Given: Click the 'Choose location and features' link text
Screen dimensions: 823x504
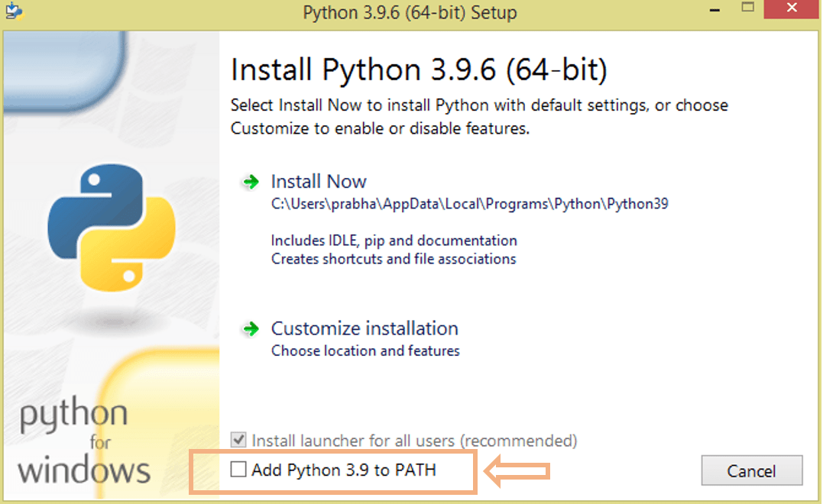Looking at the screenshot, I should 365,351.
